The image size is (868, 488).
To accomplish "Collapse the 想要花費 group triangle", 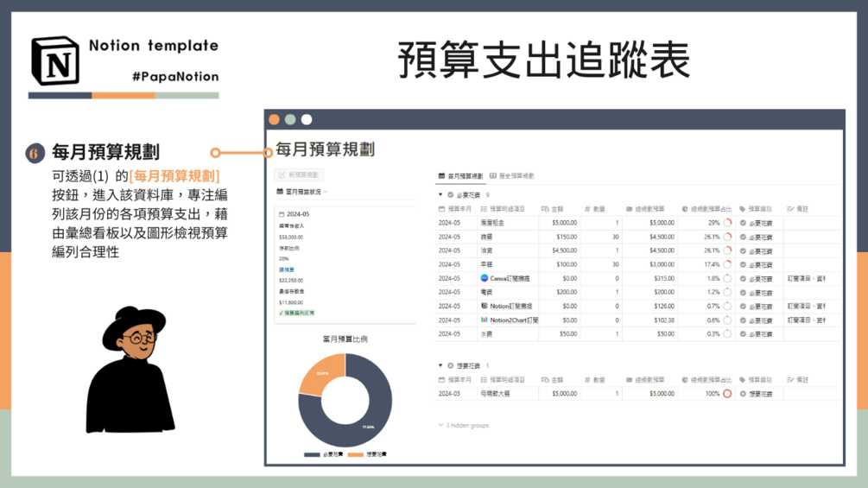I will pyautogui.click(x=440, y=365).
